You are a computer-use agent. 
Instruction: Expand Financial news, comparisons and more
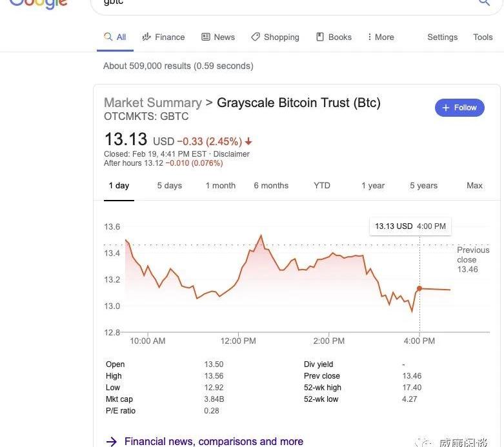coord(213,441)
